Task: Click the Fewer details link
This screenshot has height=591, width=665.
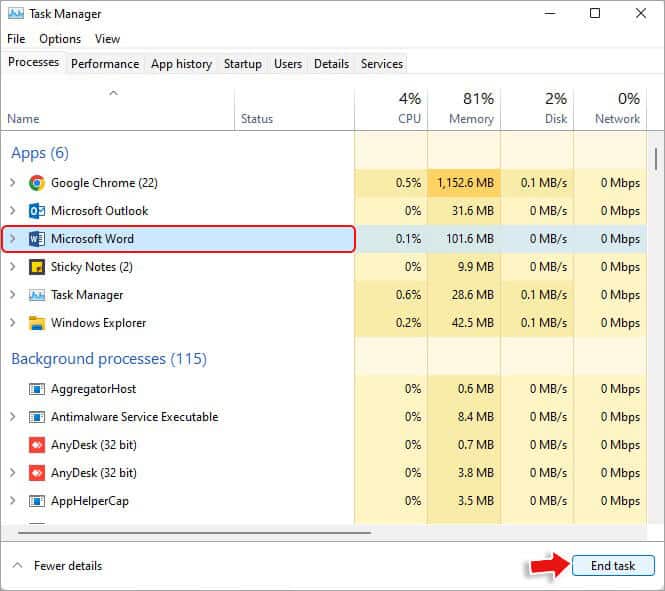Action: click(x=68, y=566)
